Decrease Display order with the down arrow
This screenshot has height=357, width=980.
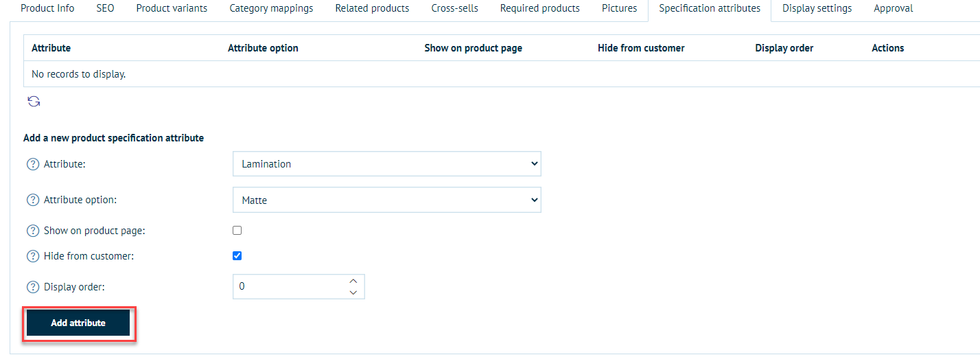[x=353, y=292]
